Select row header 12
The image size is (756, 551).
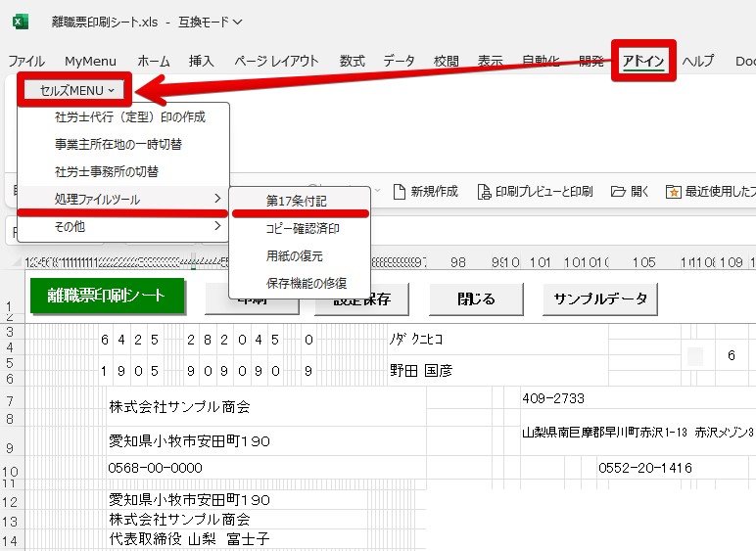(10, 502)
